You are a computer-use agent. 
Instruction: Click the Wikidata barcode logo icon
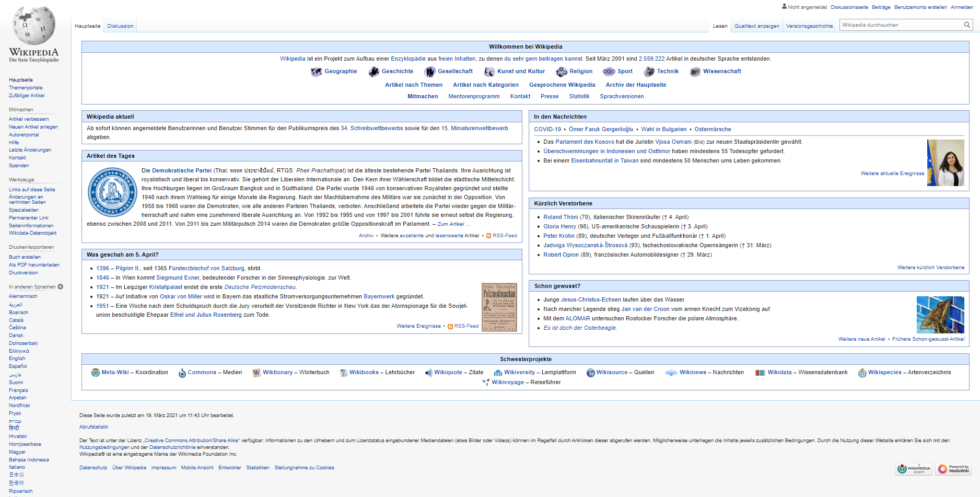tap(760, 373)
